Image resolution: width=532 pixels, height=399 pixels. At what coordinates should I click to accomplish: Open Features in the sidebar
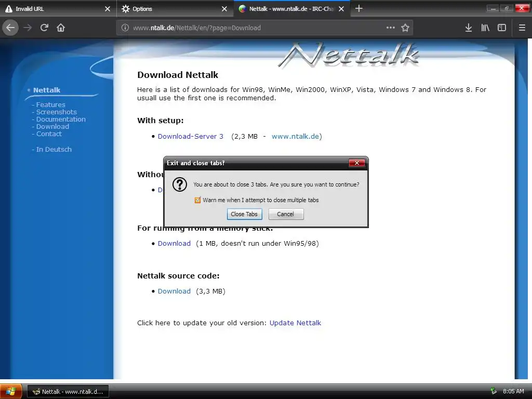(x=50, y=104)
